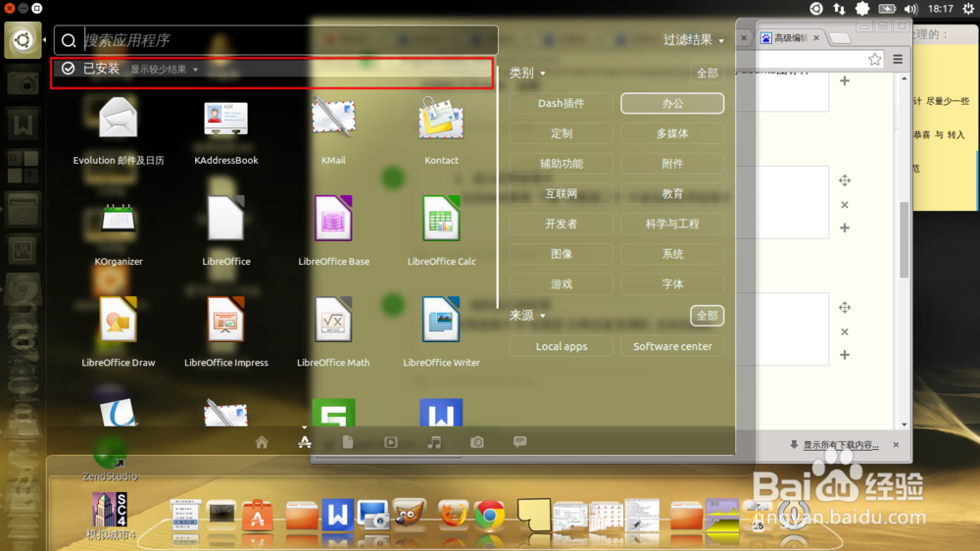Select all sources with 全部 button
Viewport: 980px width, 551px height.
click(707, 316)
